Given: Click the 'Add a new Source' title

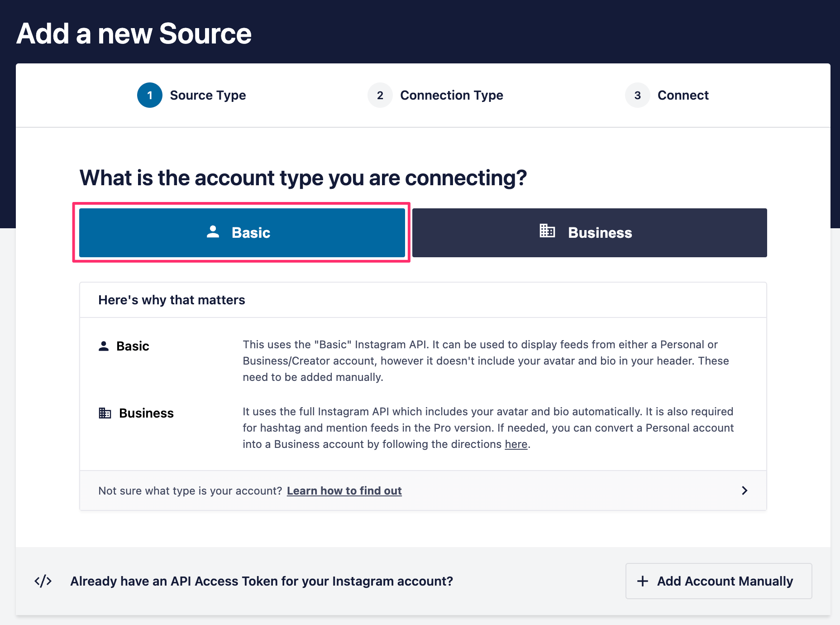Looking at the screenshot, I should click(134, 34).
